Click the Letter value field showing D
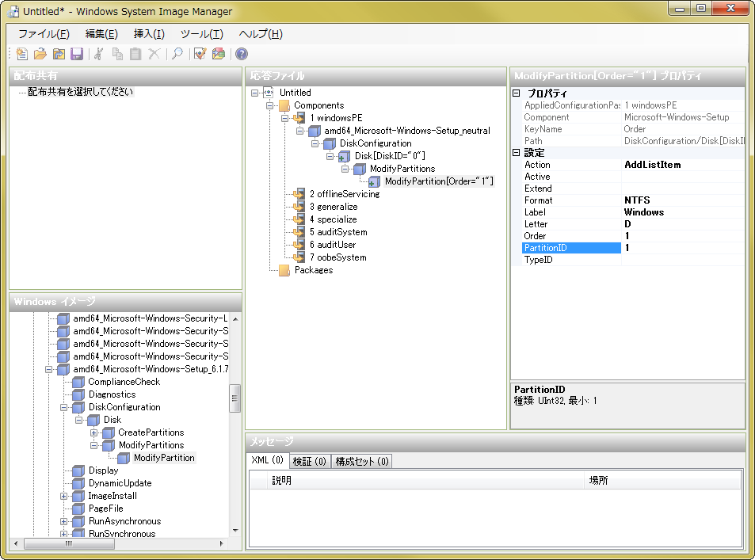The height and width of the screenshot is (560, 755). pos(683,224)
